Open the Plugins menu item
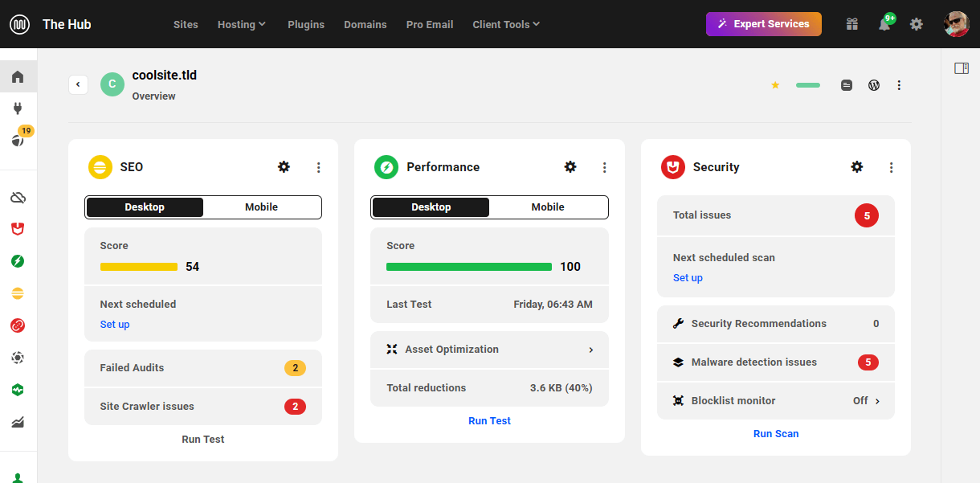Screen dimensions: 980x483 306,24
